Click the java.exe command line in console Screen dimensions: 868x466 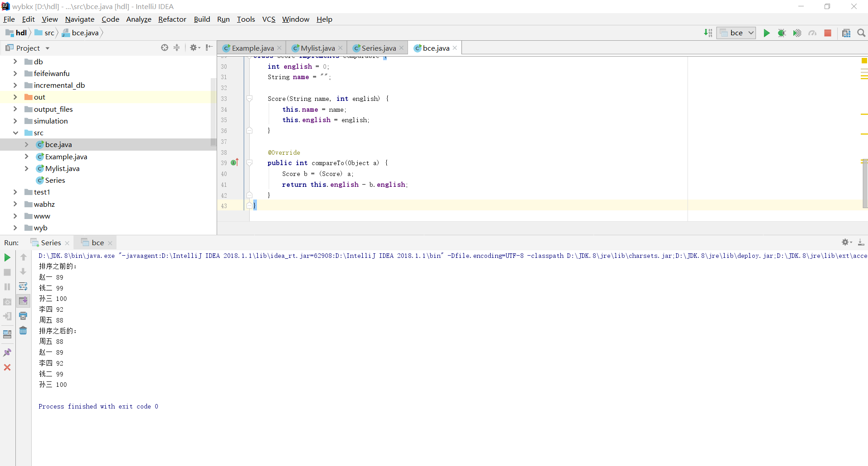point(453,256)
